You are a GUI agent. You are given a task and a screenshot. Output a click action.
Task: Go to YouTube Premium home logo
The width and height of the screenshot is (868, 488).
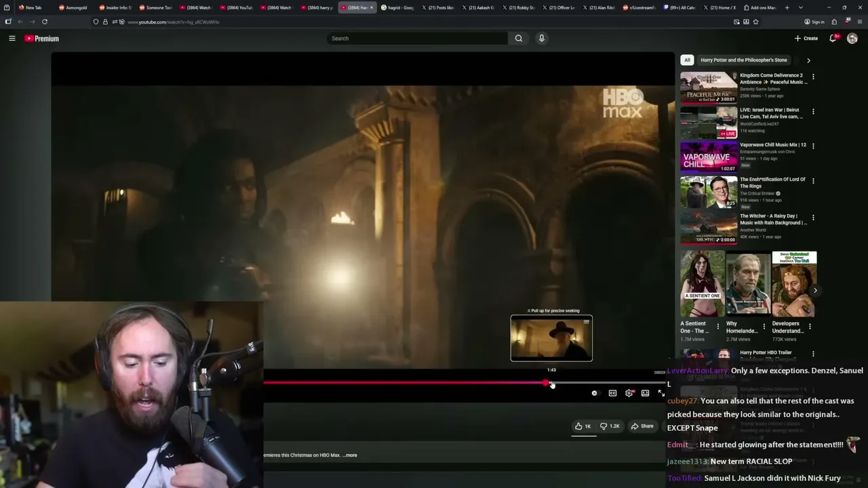click(x=42, y=39)
